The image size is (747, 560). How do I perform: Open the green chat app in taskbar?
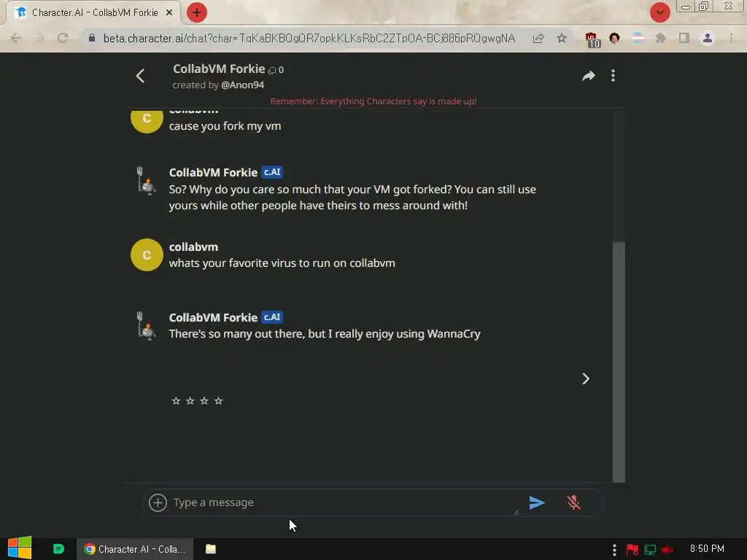pyautogui.click(x=58, y=549)
